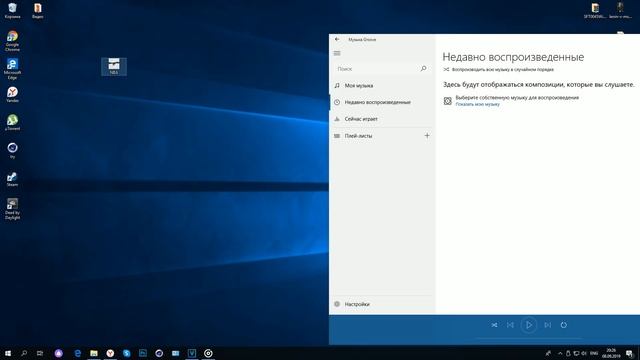Open Skype from the taskbar

tap(127, 353)
